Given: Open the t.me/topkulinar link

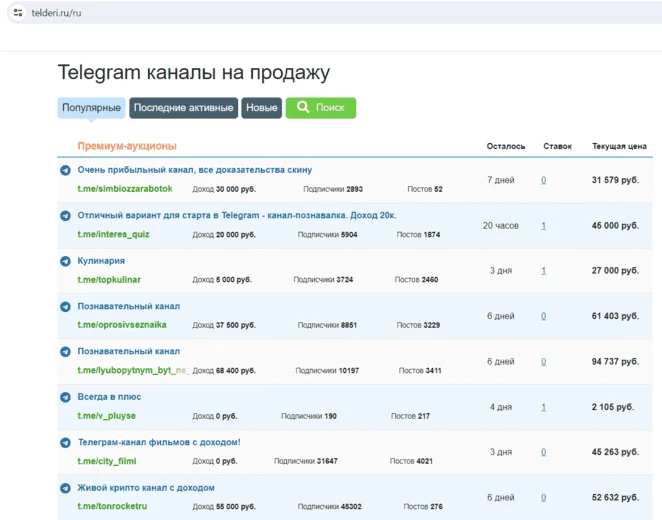Looking at the screenshot, I should click(109, 280).
